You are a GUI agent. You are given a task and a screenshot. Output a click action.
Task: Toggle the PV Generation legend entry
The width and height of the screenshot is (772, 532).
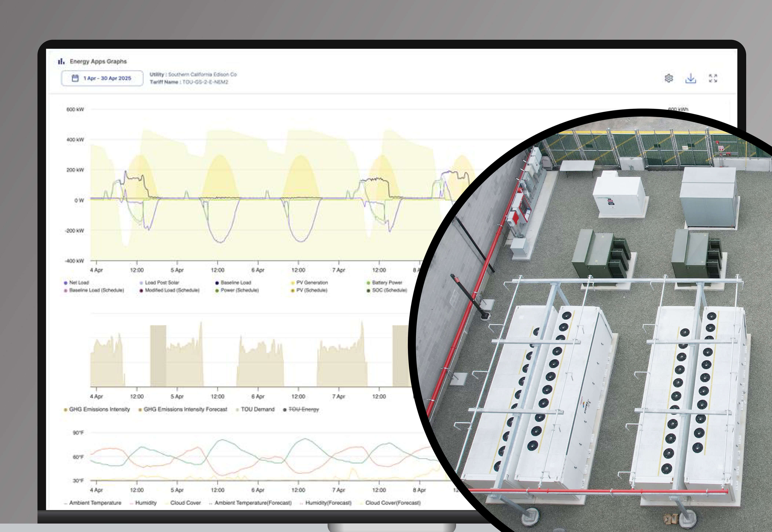[309, 283]
